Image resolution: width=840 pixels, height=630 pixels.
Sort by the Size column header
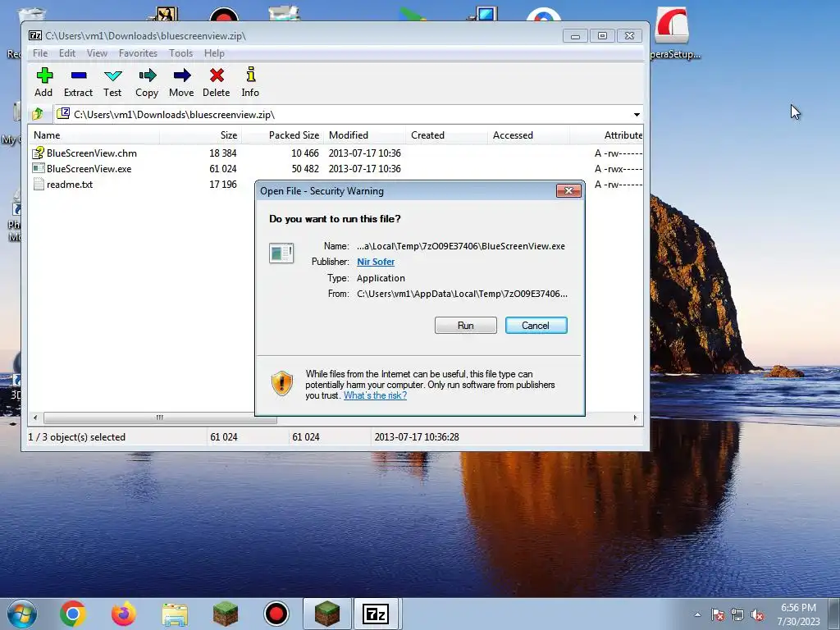[x=200, y=135]
